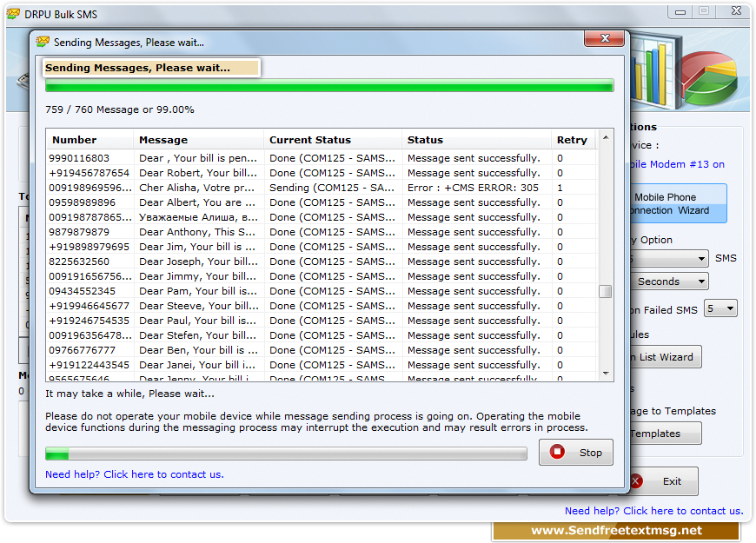Viewport: 756px width, 543px height.
Task: Select Dear Jimmy message cell
Action: pyautogui.click(x=197, y=276)
